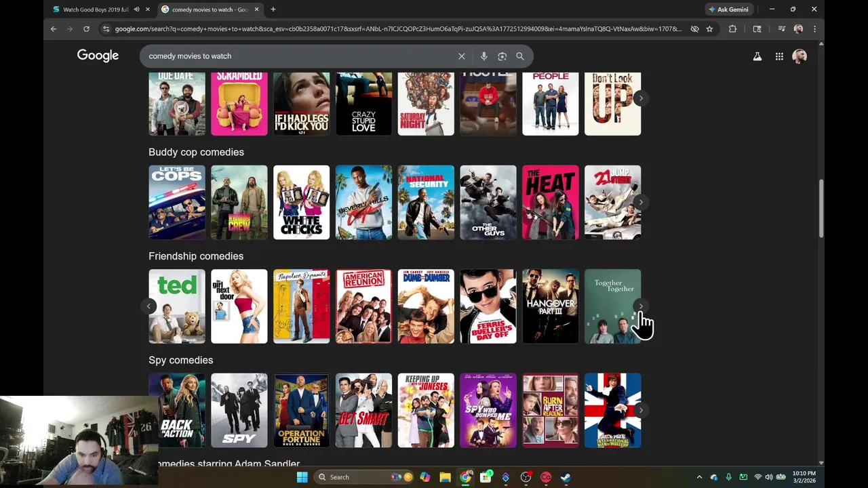
Task: Close the comedy movies to watch tab
Action: (256, 9)
